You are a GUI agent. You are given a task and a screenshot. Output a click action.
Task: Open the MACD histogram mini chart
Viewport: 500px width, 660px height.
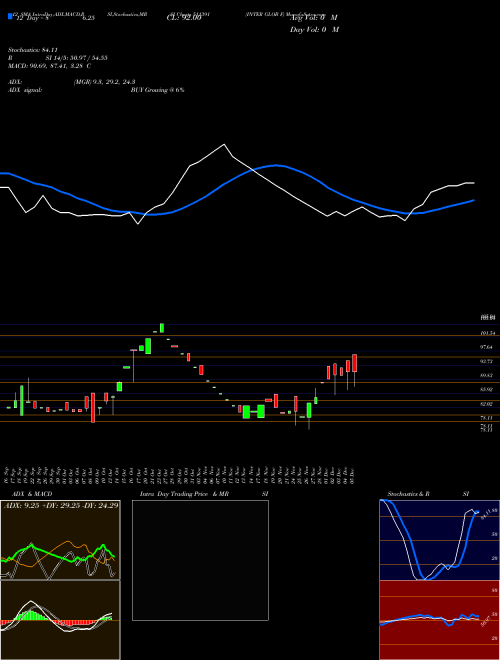pos(60,620)
